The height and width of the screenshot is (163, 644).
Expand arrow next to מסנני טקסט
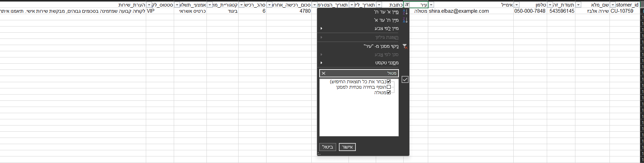click(321, 63)
